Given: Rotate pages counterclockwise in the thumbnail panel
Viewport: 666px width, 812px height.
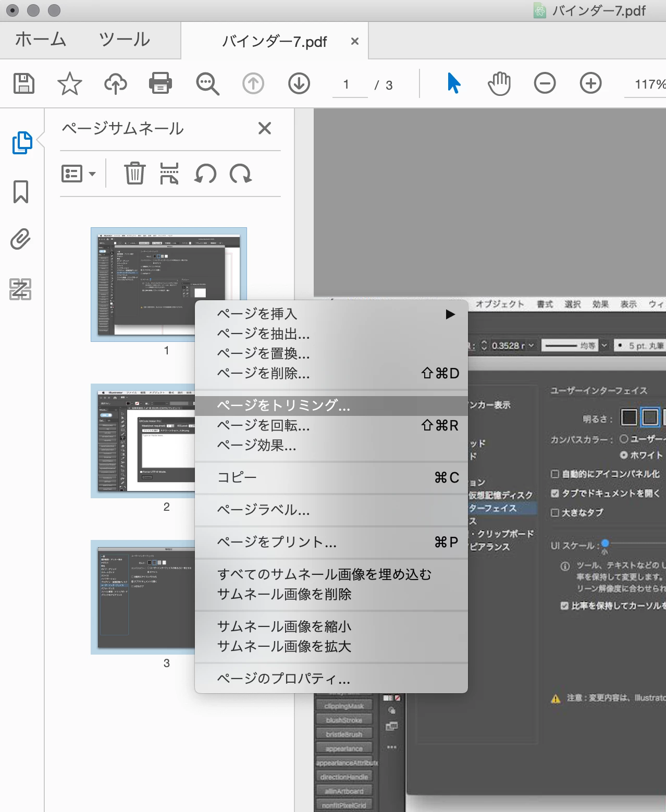Looking at the screenshot, I should click(x=205, y=173).
